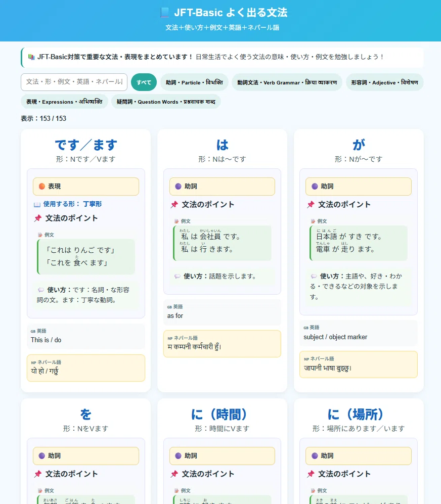The height and width of the screenshot is (504, 441).
Task: Click the を card title
Action: click(86, 414)
